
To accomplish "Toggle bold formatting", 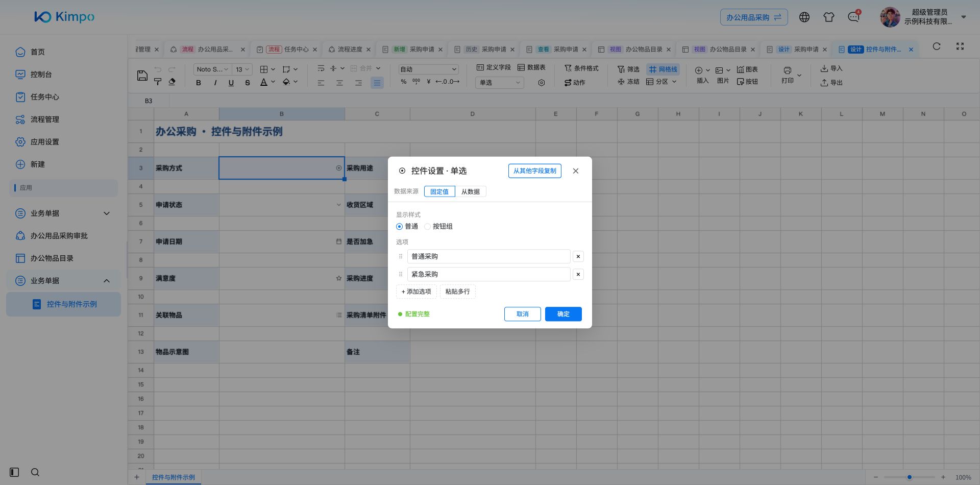I will [199, 83].
